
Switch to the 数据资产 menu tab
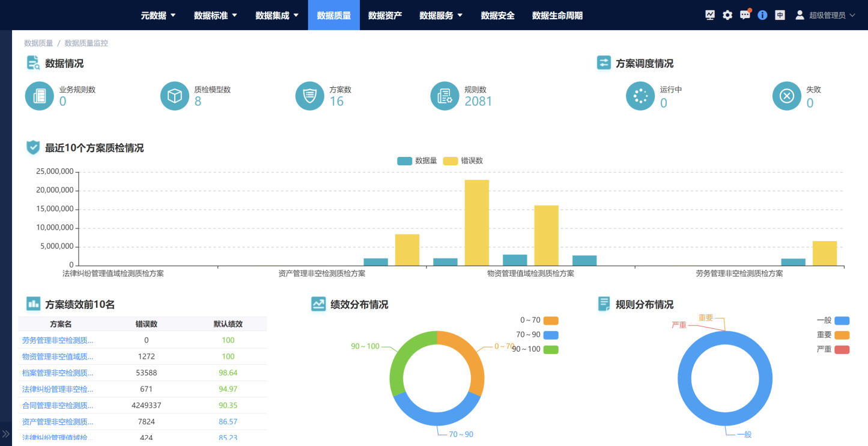[385, 16]
